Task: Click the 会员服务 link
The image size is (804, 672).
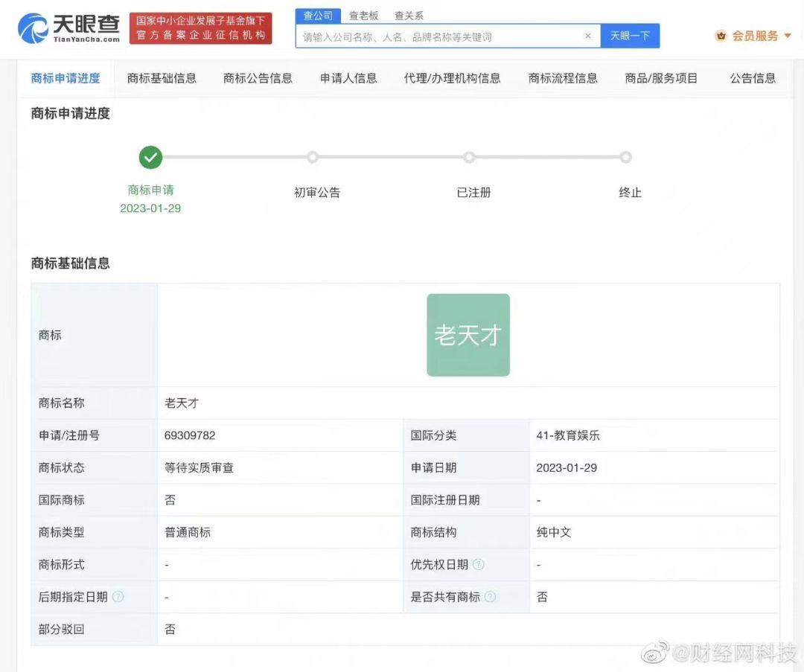Action: tap(755, 36)
